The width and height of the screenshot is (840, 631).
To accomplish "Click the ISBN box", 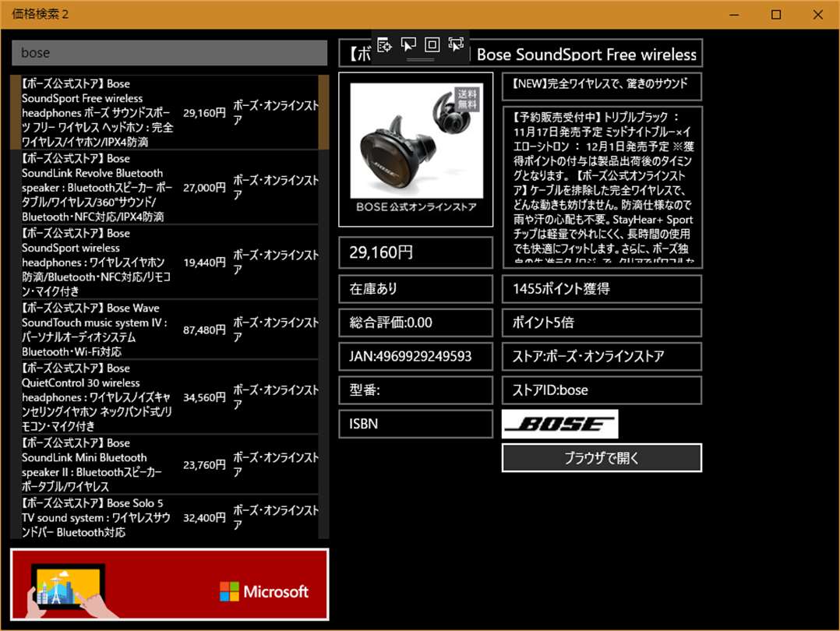I will coord(416,424).
